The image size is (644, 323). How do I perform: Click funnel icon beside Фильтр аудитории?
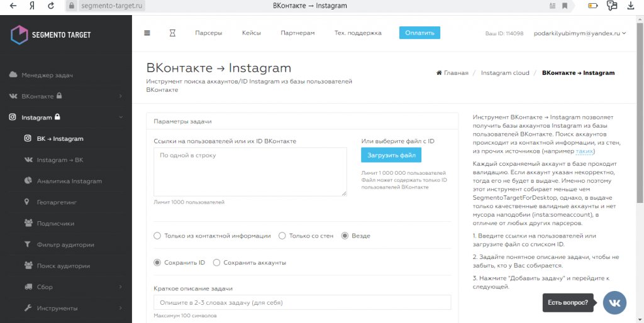(x=28, y=244)
